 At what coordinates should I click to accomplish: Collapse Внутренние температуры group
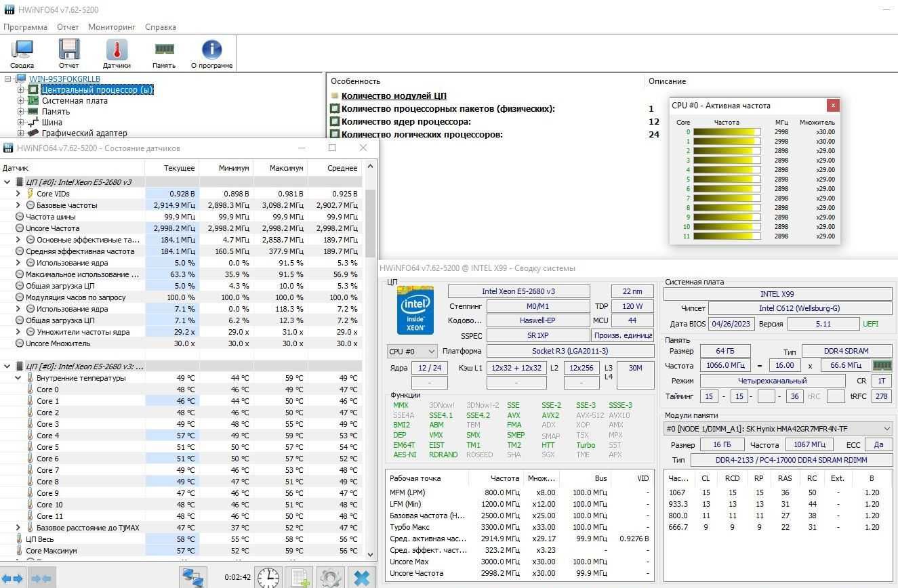click(x=18, y=378)
